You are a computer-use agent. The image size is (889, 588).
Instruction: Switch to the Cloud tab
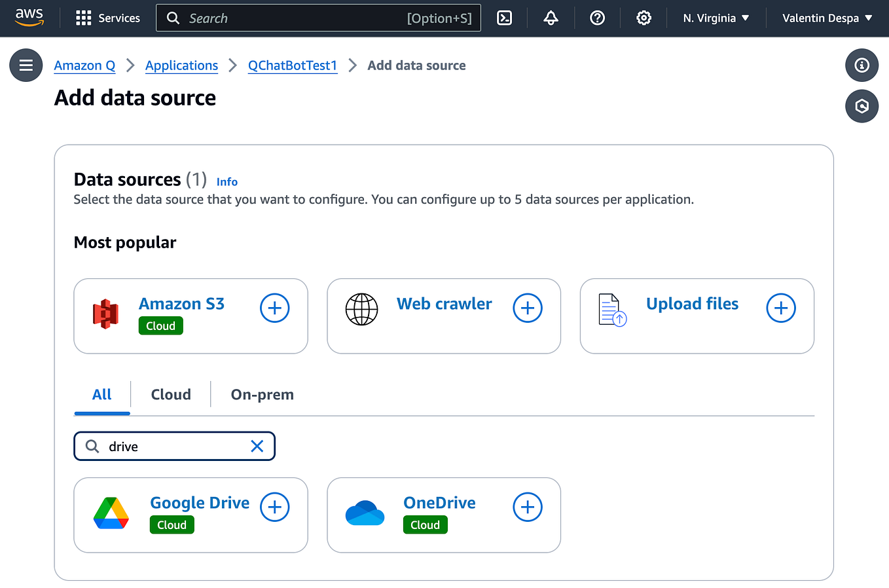point(170,394)
